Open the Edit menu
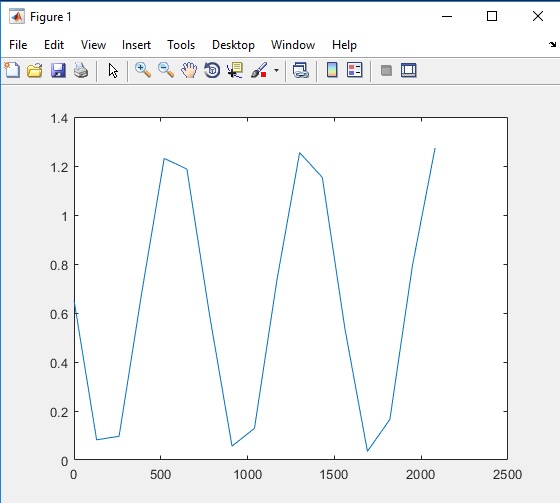Screen dimensions: 560x503 (54, 45)
